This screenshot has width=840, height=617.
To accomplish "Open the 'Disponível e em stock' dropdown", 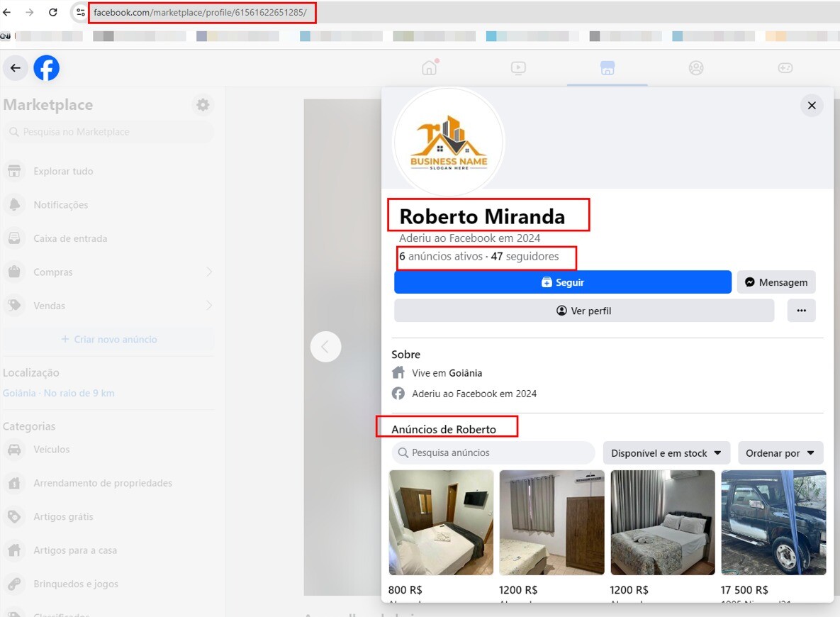I will point(666,453).
